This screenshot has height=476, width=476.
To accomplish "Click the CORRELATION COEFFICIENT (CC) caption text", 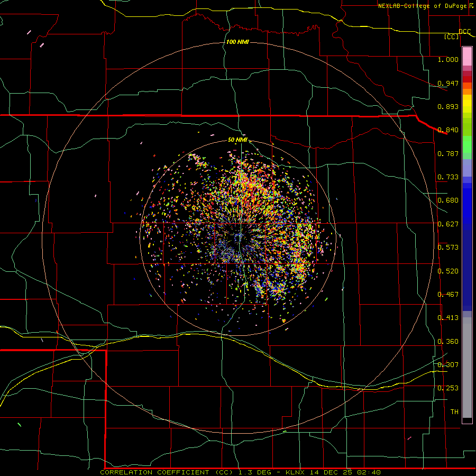I will 167,472.
